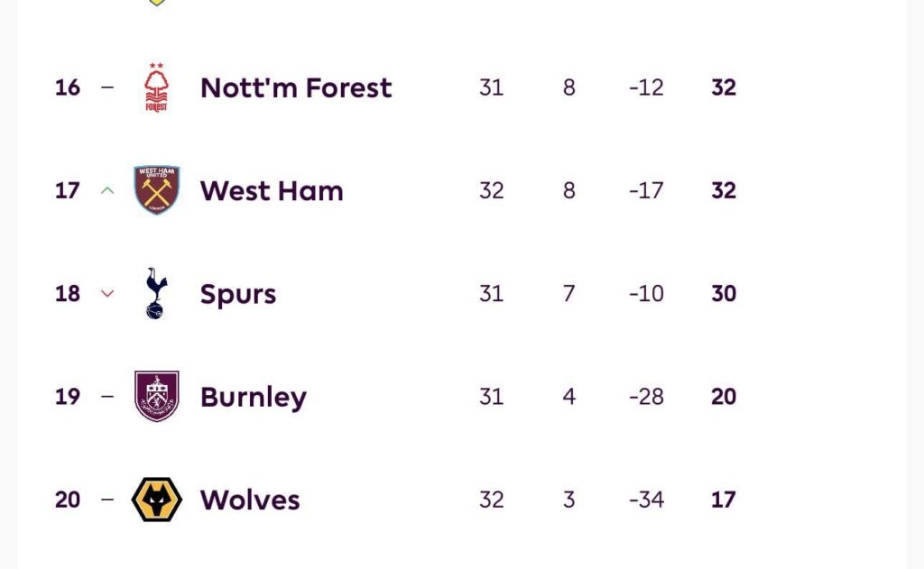The height and width of the screenshot is (569, 924).
Task: Click position number 20 for Wolves
Action: pyautogui.click(x=68, y=499)
